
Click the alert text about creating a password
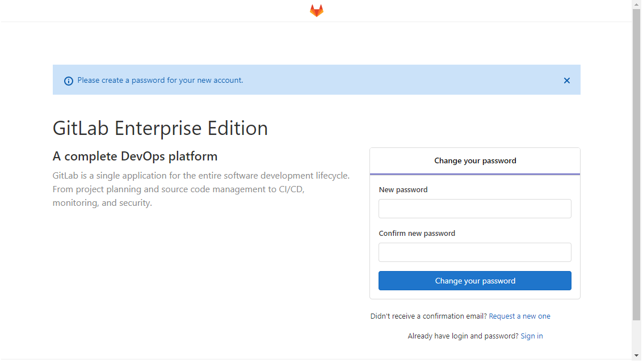tap(161, 81)
